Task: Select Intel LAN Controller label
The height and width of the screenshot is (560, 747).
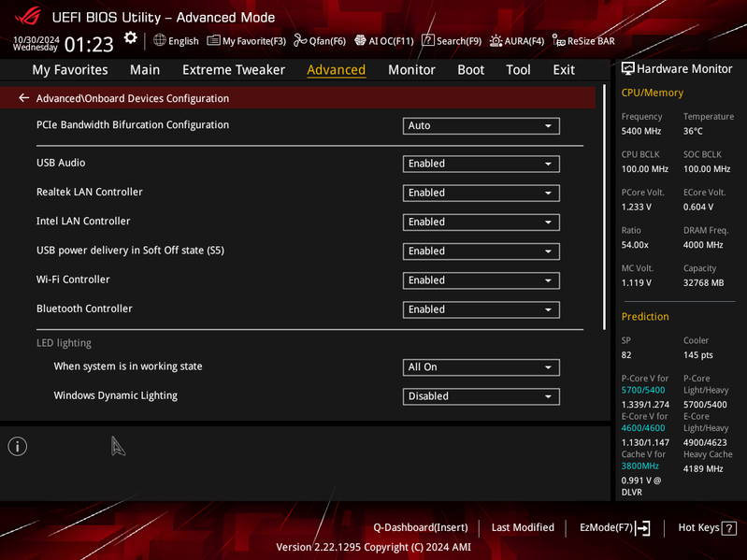Action: (83, 221)
